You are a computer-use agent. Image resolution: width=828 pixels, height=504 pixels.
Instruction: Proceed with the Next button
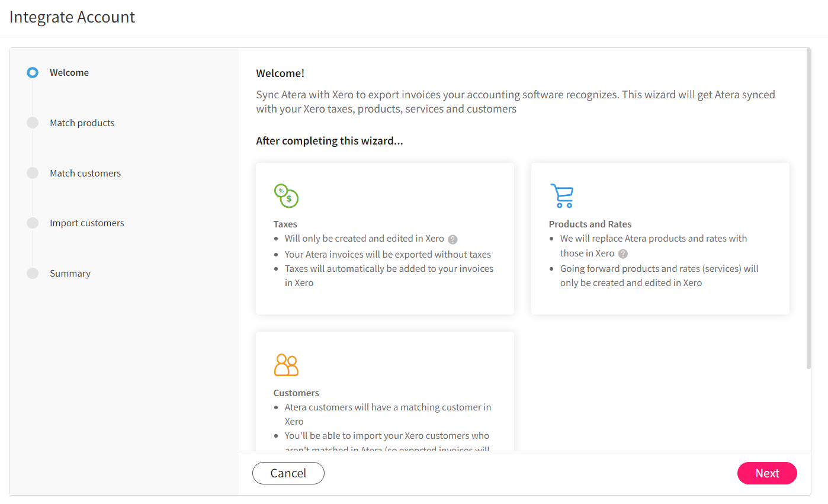(767, 473)
